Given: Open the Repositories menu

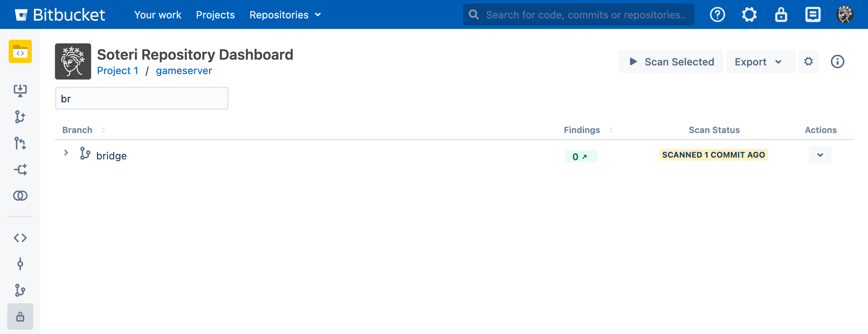Looking at the screenshot, I should pos(285,15).
